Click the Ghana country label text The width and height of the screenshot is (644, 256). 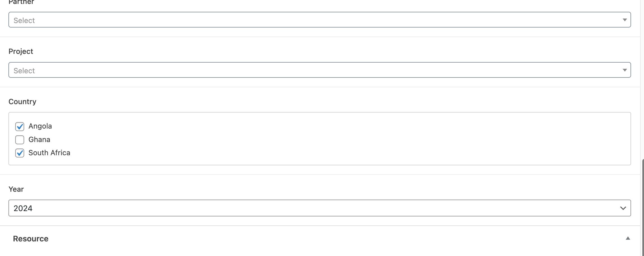pyautogui.click(x=39, y=140)
